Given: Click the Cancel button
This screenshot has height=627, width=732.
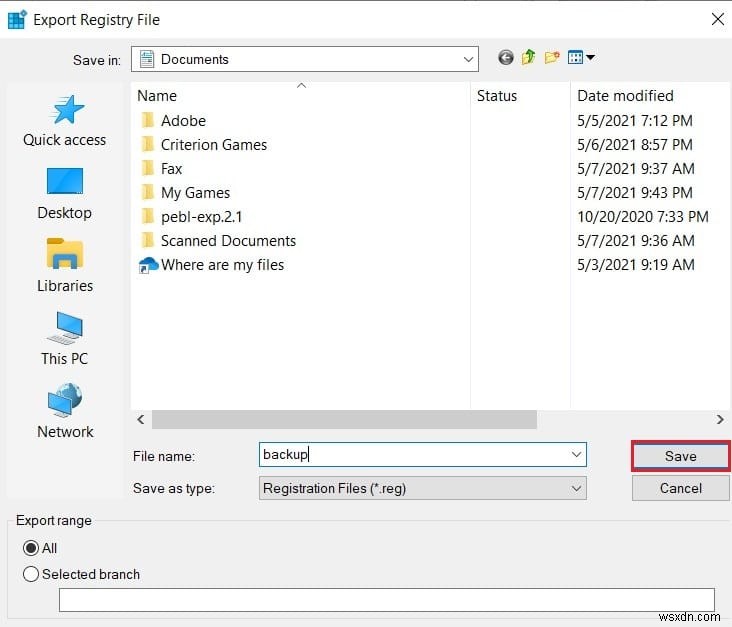Looking at the screenshot, I should 680,488.
